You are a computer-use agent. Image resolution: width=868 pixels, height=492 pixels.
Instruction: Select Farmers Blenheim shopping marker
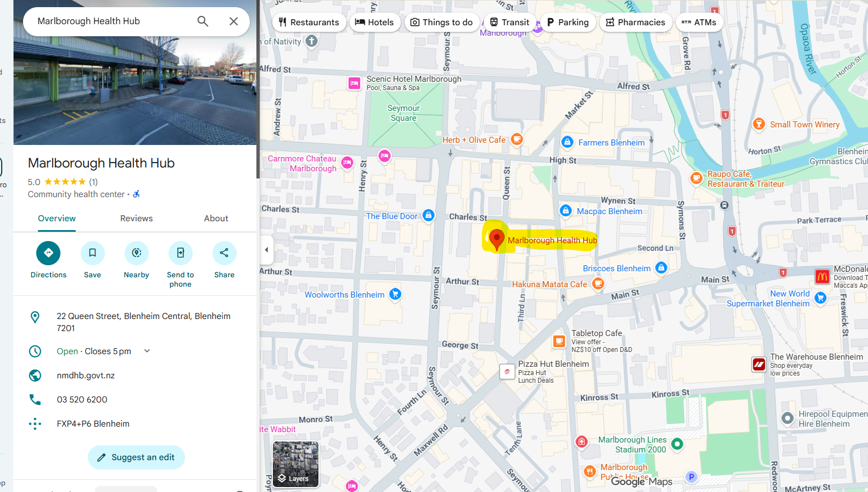(x=567, y=142)
